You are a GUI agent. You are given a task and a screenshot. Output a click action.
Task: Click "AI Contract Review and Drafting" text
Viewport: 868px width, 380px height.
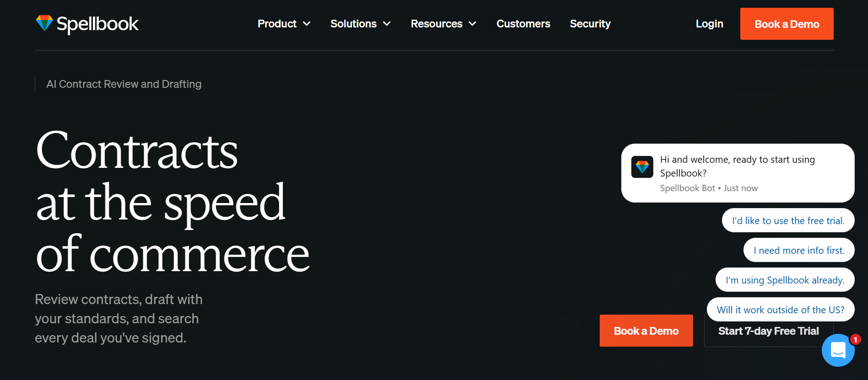(x=124, y=84)
